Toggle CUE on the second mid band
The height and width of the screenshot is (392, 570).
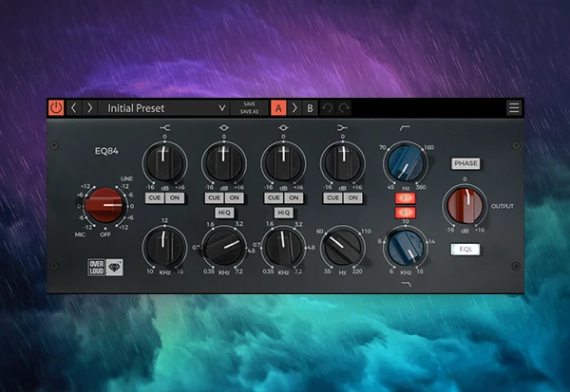click(274, 198)
